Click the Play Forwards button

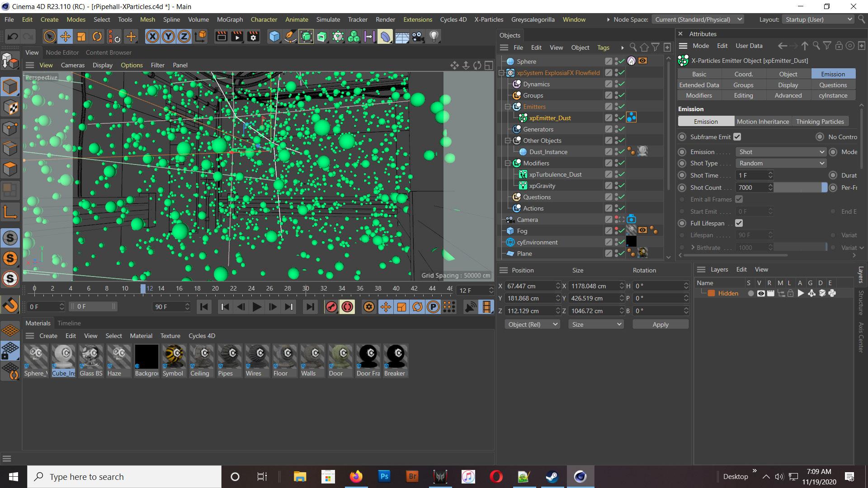point(256,307)
